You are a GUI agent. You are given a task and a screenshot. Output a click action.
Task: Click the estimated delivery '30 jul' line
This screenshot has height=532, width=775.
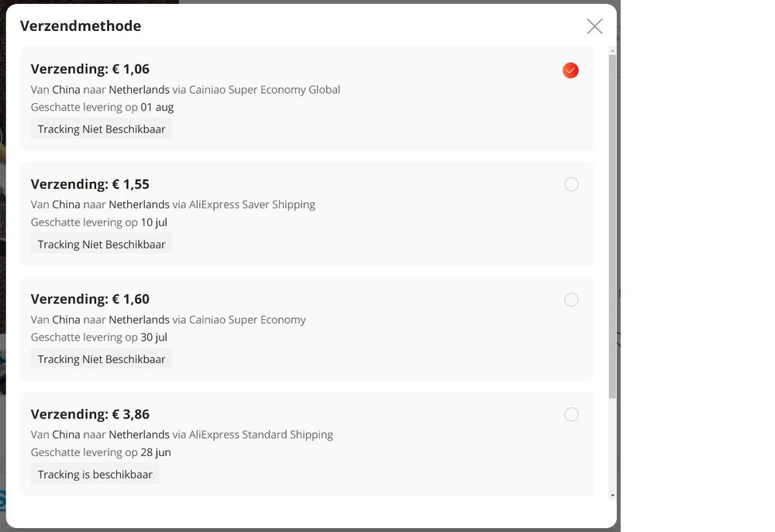pyautogui.click(x=99, y=337)
